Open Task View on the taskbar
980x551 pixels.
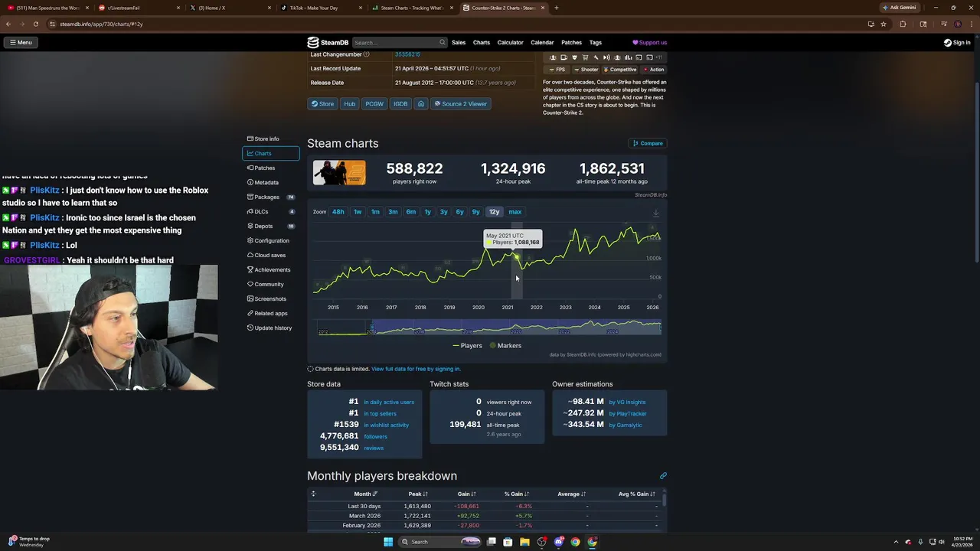492,542
